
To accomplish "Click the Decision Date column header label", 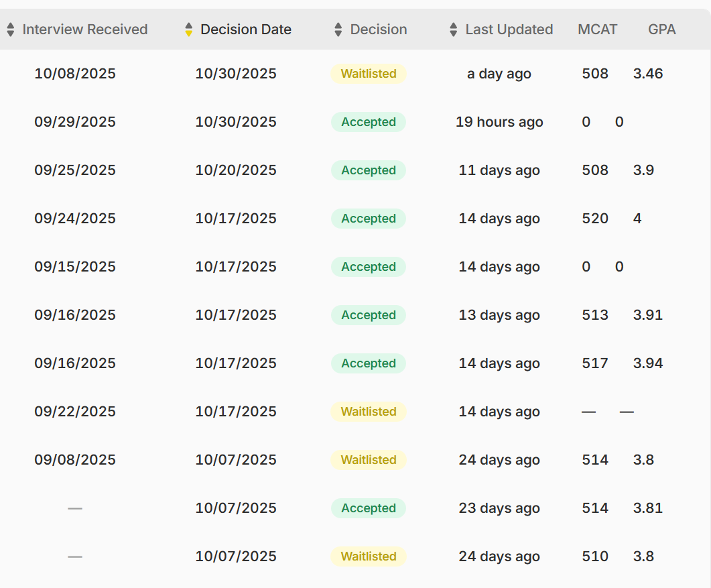I will (x=245, y=30).
